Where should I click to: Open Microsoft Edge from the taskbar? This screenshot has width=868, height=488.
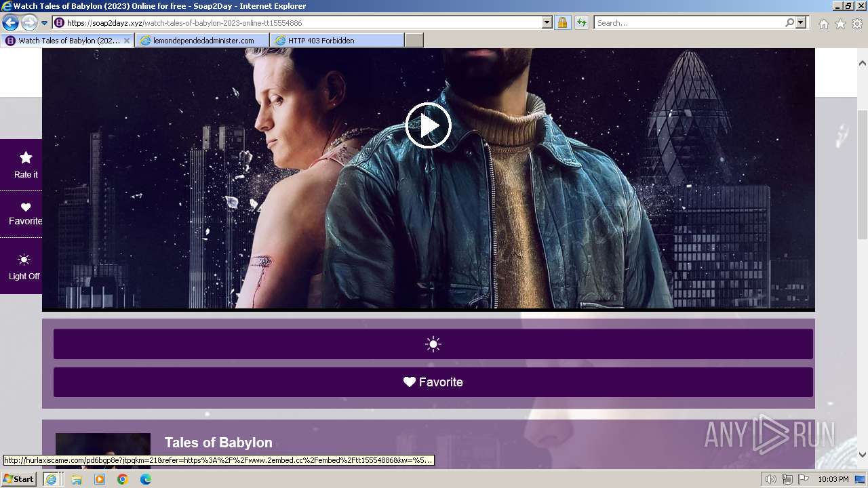coord(146,479)
